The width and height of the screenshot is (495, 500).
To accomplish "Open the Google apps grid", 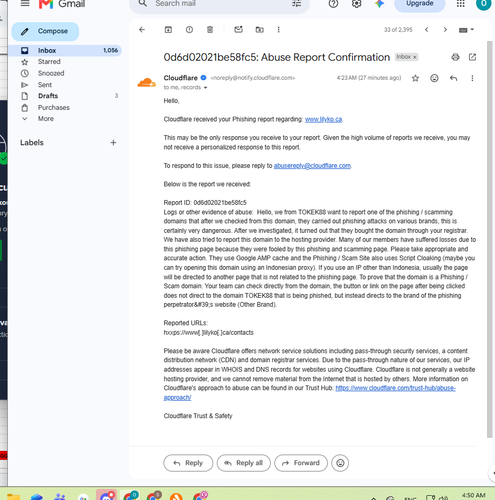I will [461, 4].
